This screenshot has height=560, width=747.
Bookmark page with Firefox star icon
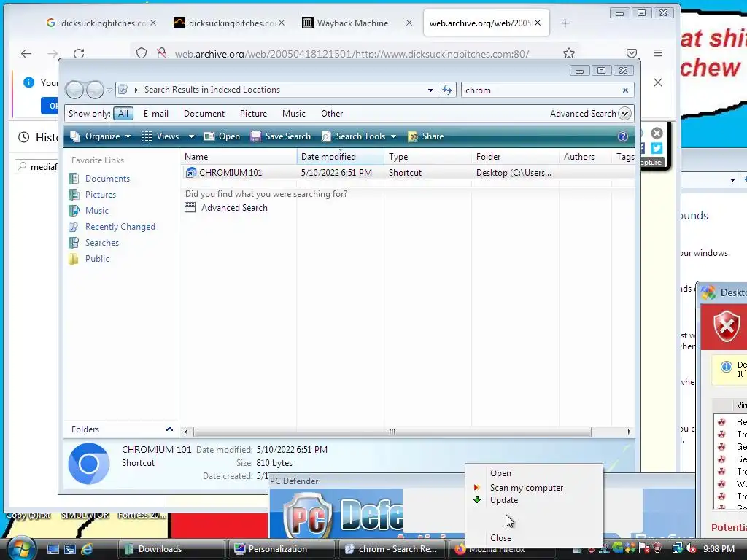(568, 52)
